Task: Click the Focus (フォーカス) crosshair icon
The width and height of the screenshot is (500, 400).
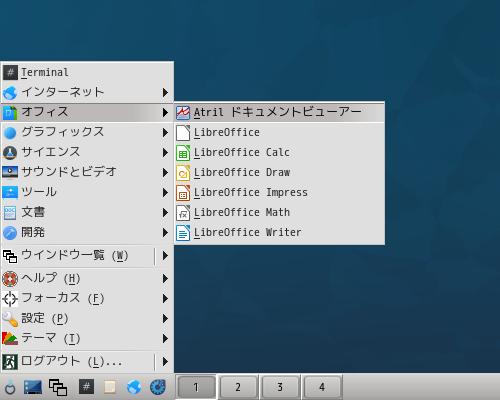Action: (x=10, y=299)
